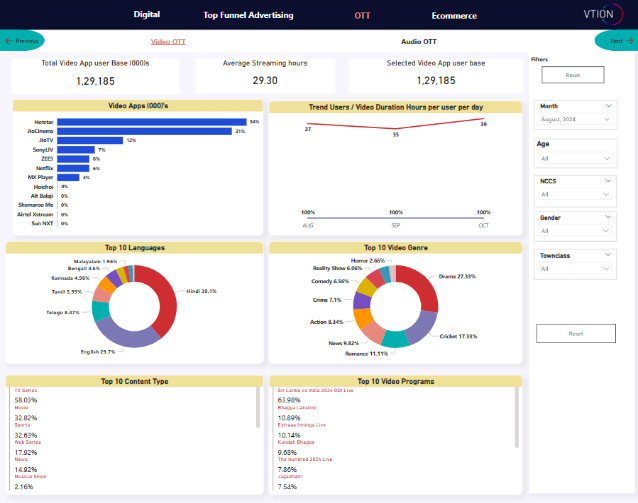Go to the Ecommerce tab

[x=454, y=16]
